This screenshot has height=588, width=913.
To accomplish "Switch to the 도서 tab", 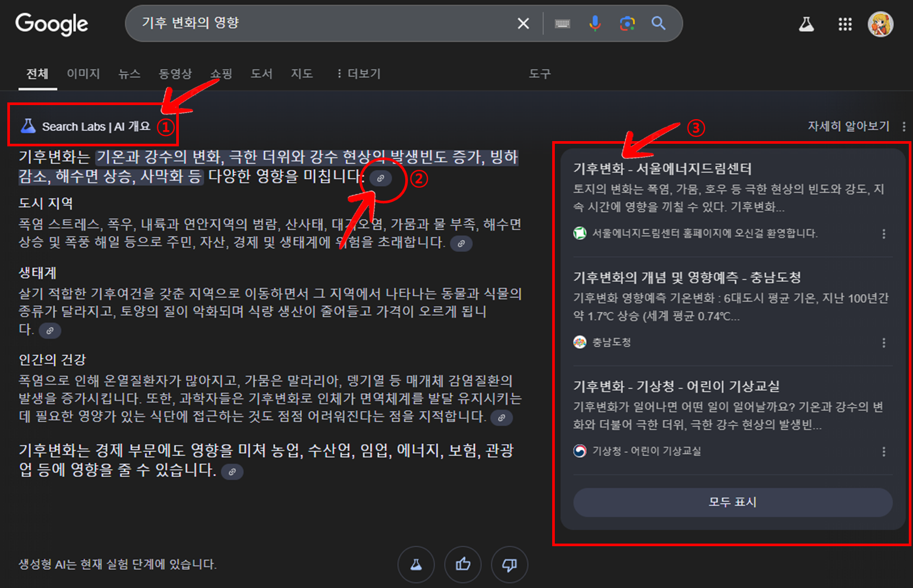I will point(261,74).
